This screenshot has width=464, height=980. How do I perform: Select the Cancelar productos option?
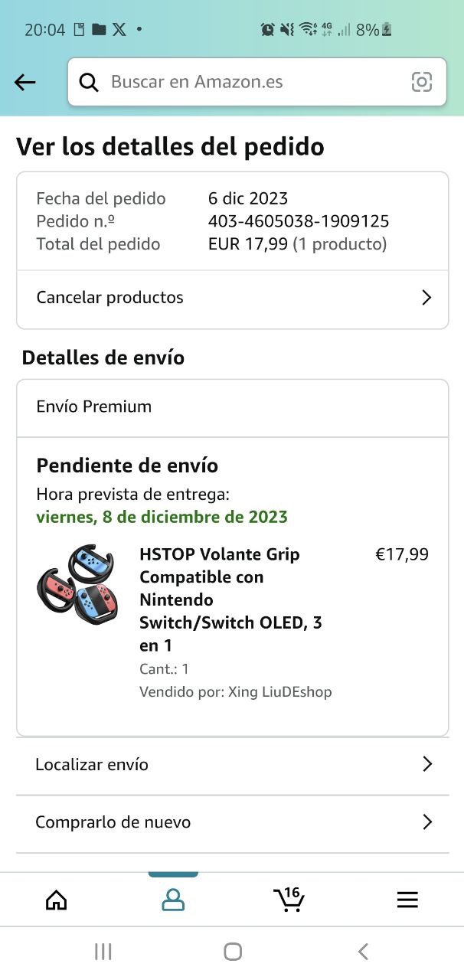click(x=110, y=298)
